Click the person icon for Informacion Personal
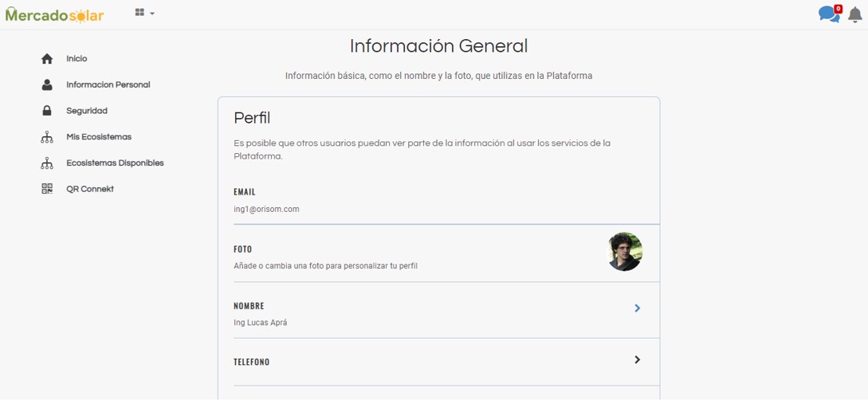This screenshot has height=400, width=868. 47,85
